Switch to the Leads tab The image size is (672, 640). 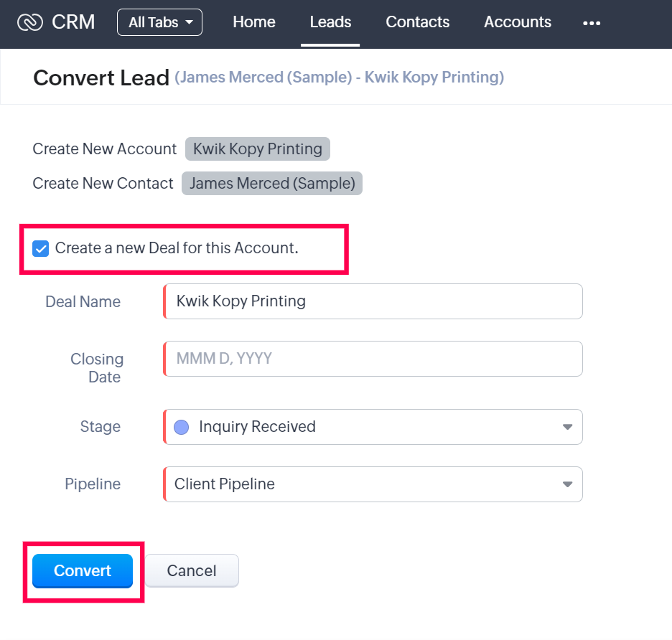click(330, 22)
